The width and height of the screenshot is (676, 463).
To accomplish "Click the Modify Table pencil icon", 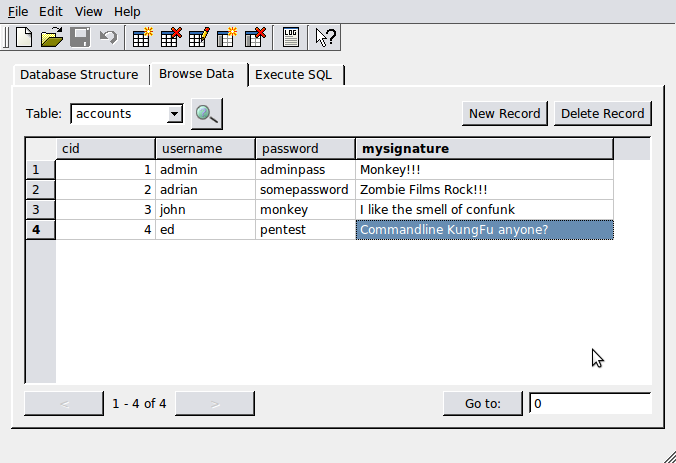I will click(198, 38).
